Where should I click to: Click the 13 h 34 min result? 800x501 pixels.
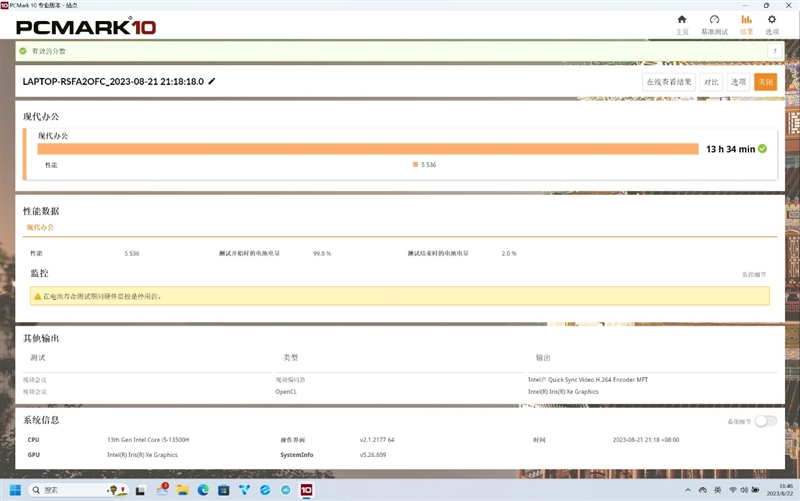pos(730,149)
